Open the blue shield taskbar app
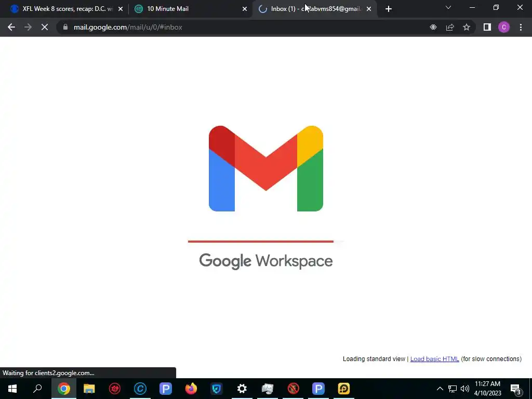 217,389
